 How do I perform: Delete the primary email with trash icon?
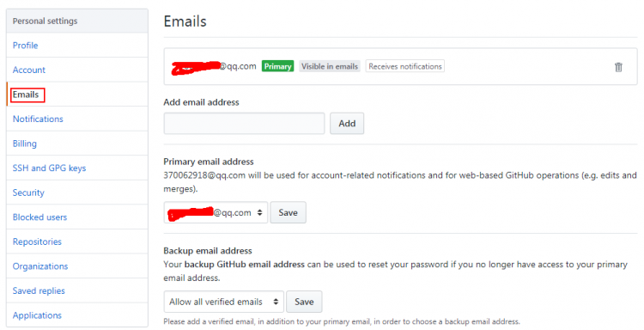[618, 67]
